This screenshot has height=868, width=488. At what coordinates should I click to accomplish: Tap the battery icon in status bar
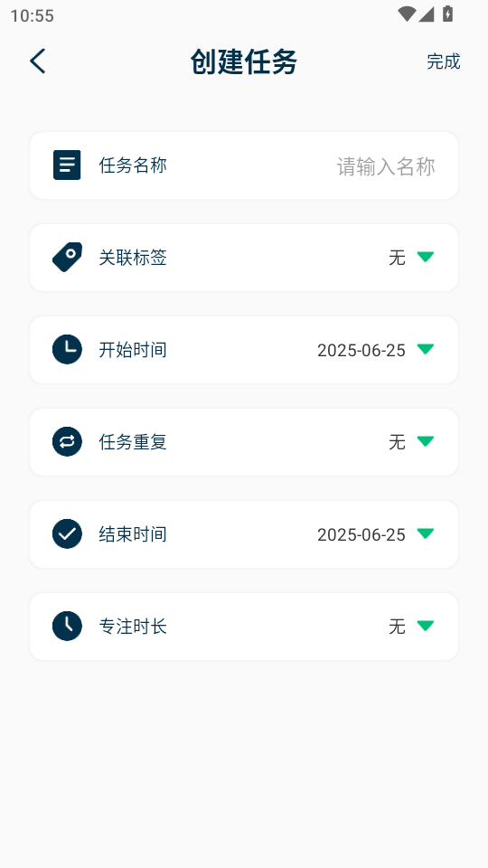coord(447,14)
